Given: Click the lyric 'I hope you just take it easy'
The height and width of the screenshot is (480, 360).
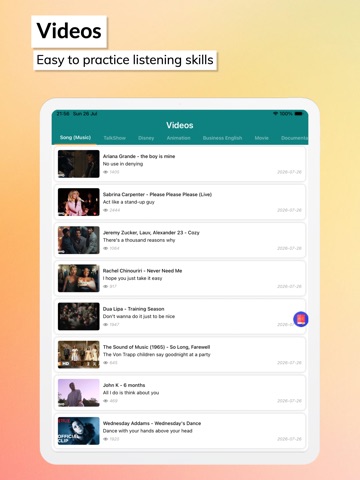Looking at the screenshot, I should pos(133,278).
